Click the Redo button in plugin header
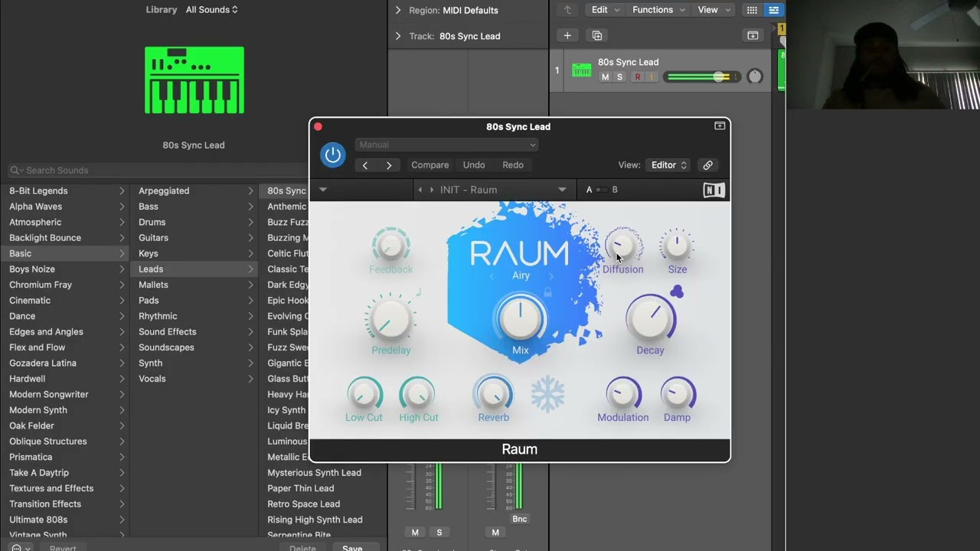This screenshot has height=551, width=980. pos(513,165)
